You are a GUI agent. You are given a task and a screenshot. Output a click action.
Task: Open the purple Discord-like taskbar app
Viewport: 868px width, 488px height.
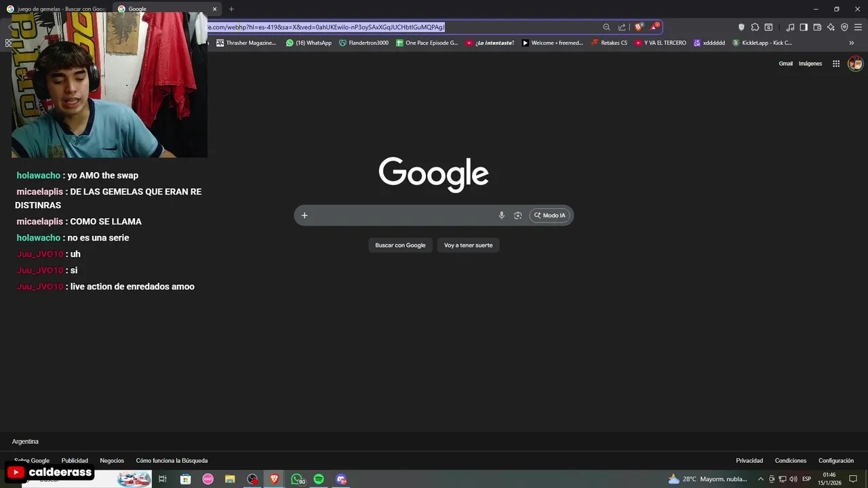pos(341,479)
